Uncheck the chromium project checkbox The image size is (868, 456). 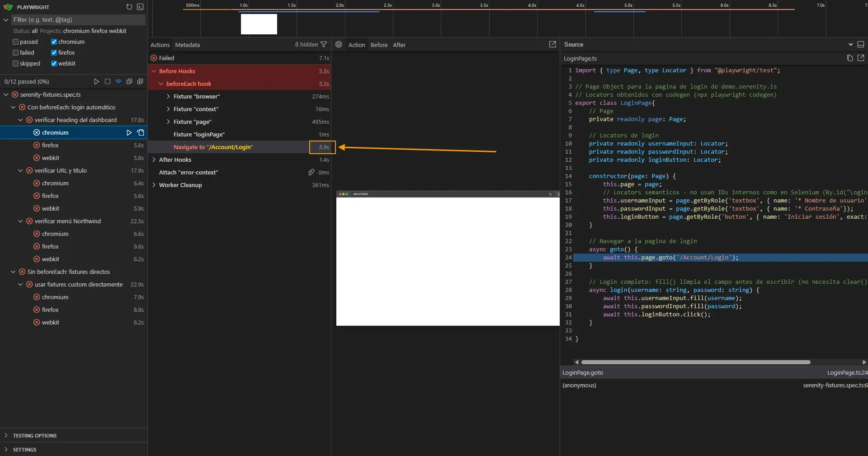pos(54,42)
